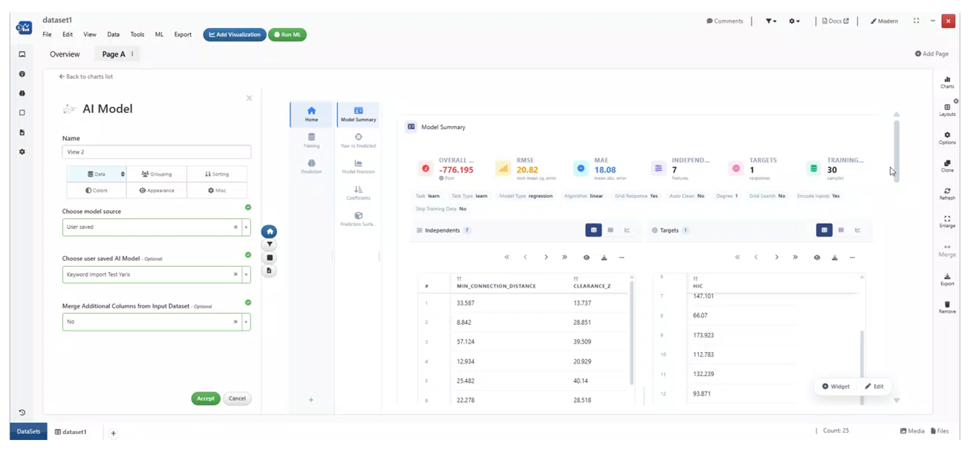Viewport: 980px width, 457px height.
Task: Go back to charts list
Action: [x=86, y=77]
